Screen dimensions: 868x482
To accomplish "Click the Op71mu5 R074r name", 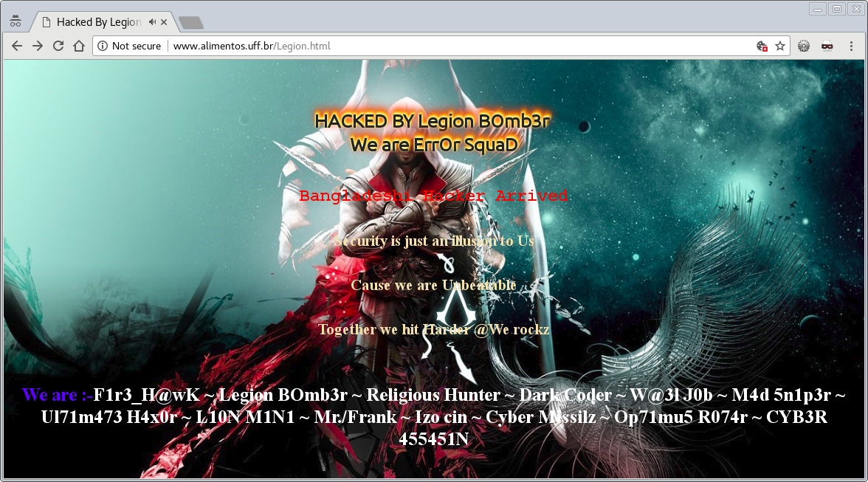I will pyautogui.click(x=681, y=417).
